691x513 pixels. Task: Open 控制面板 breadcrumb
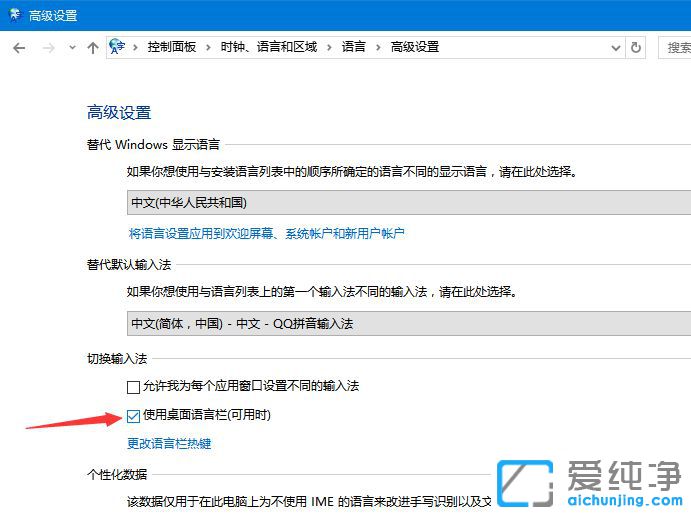click(x=172, y=47)
